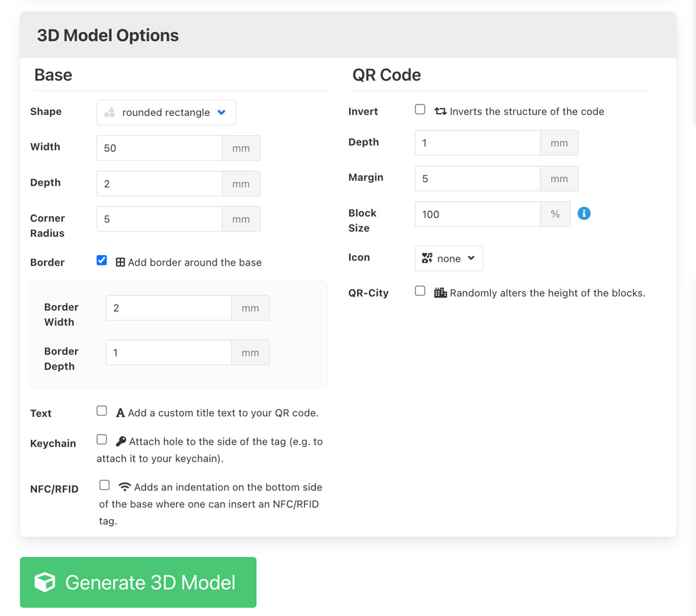Uncheck Add border around the base
This screenshot has width=696, height=616.
click(101, 260)
